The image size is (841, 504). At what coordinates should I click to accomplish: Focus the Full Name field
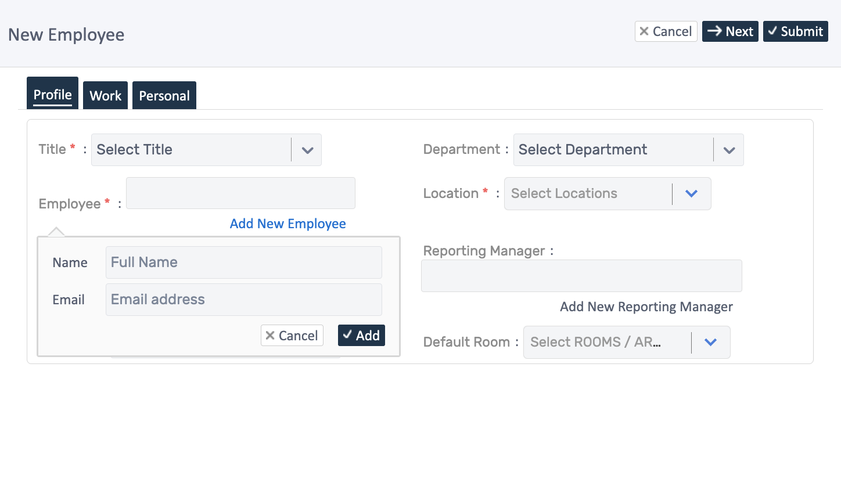[x=243, y=262]
